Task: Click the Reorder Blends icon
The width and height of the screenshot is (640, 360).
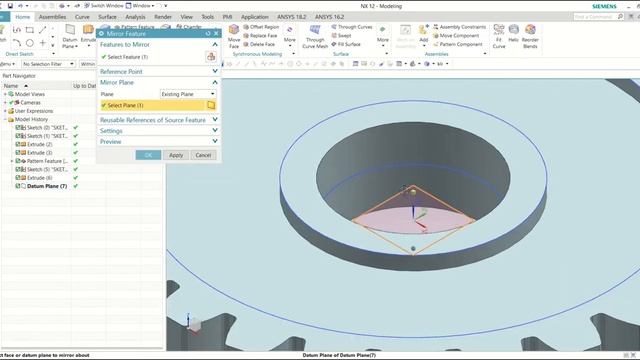Action: click(530, 29)
